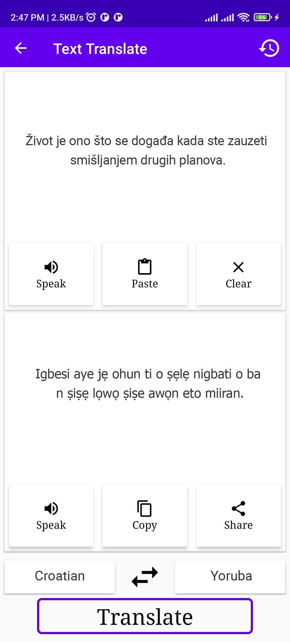Open the Croatian source language selector
The image size is (290, 644).
point(60,577)
